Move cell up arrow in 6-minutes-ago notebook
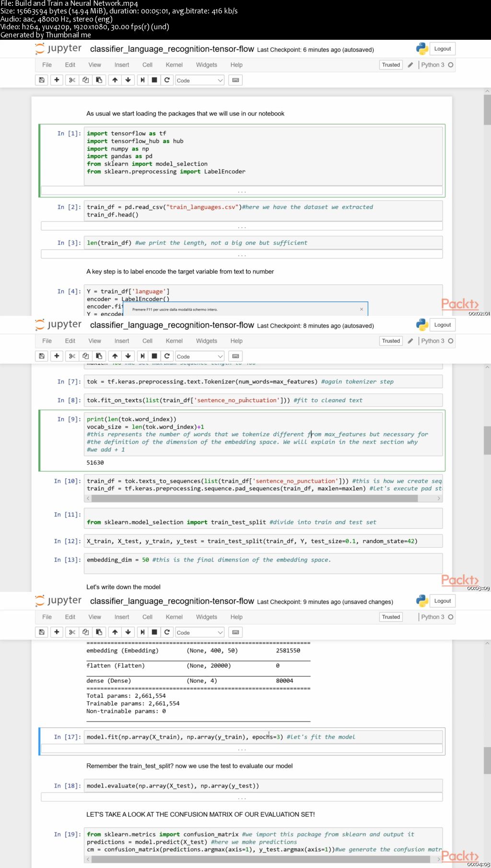Viewport: 491px width, 868px height. click(x=115, y=80)
